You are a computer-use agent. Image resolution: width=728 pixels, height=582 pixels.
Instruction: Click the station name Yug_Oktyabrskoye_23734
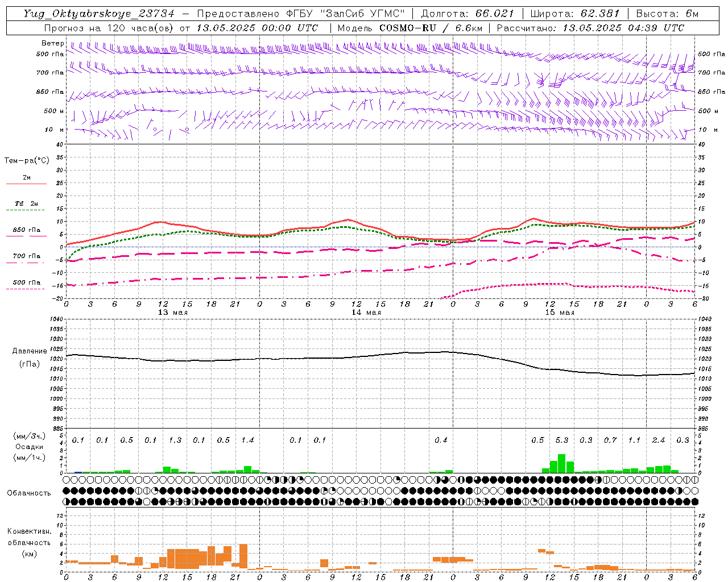pos(99,14)
